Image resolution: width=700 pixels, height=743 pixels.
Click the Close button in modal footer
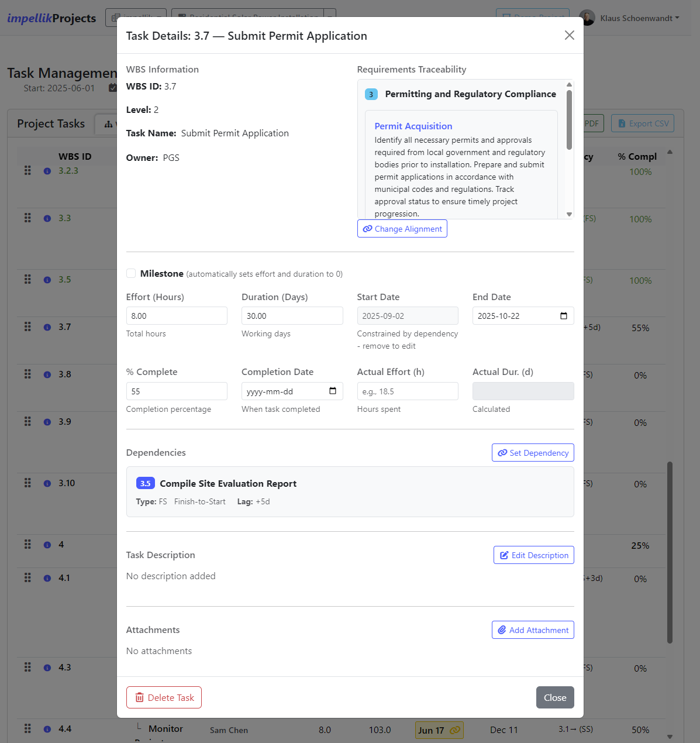pos(555,697)
